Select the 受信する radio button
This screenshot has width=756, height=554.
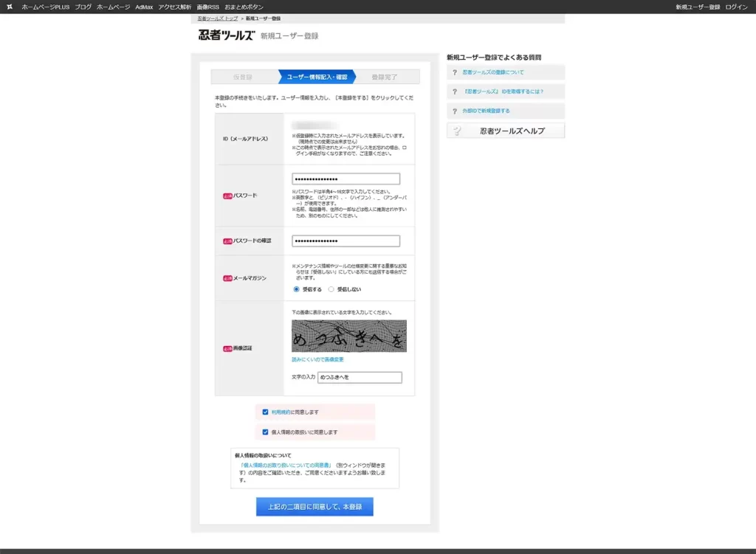coord(297,289)
